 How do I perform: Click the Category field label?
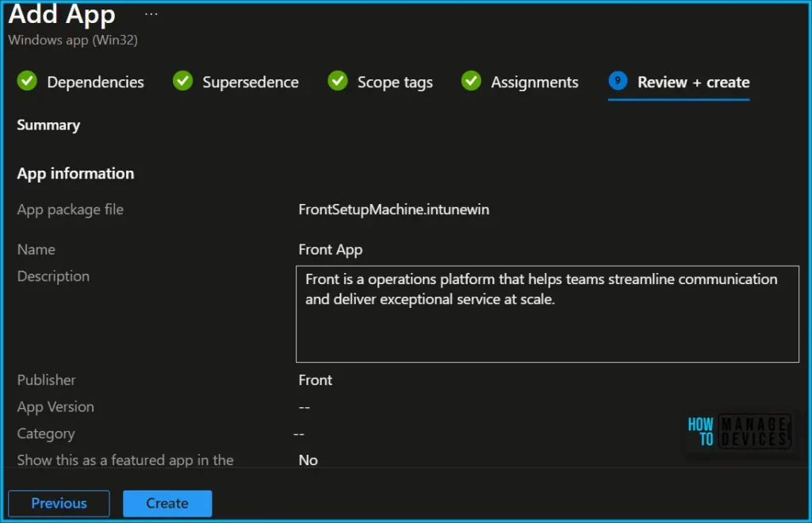pyautogui.click(x=46, y=434)
